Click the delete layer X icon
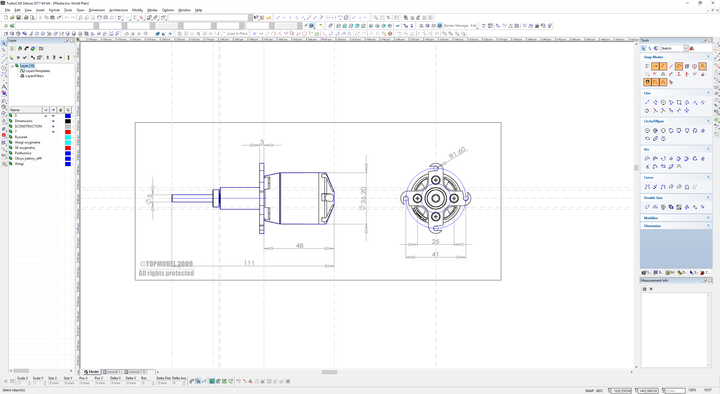 [x=18, y=57]
